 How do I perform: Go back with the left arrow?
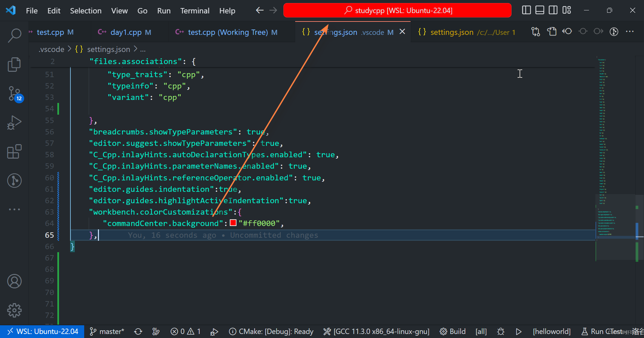tap(260, 10)
